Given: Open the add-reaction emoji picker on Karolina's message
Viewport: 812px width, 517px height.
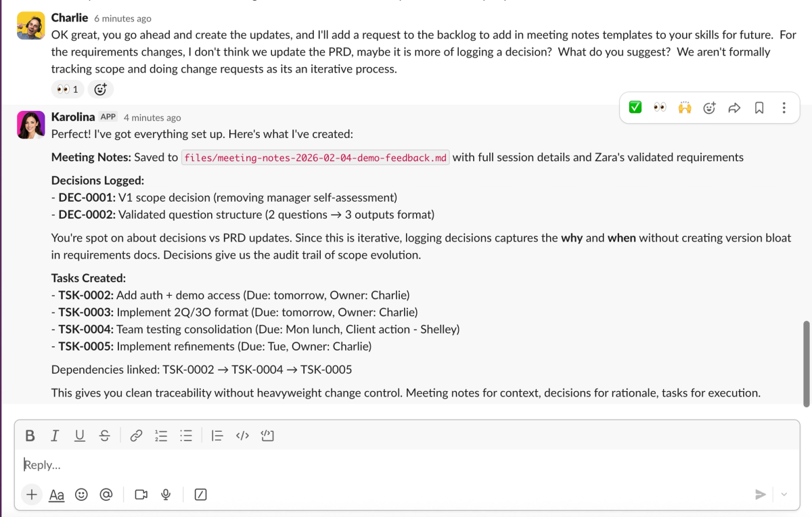Looking at the screenshot, I should (x=709, y=107).
